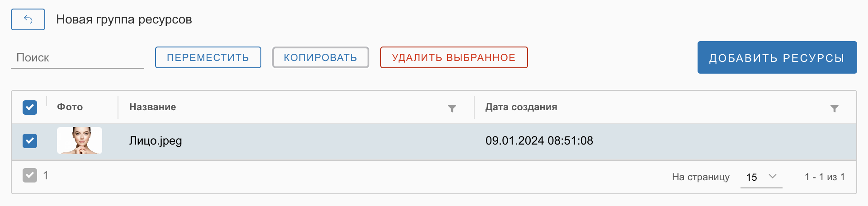Viewport: 868px width, 206px height.
Task: Click the selected-count checkbox in the table footer
Action: tap(30, 175)
